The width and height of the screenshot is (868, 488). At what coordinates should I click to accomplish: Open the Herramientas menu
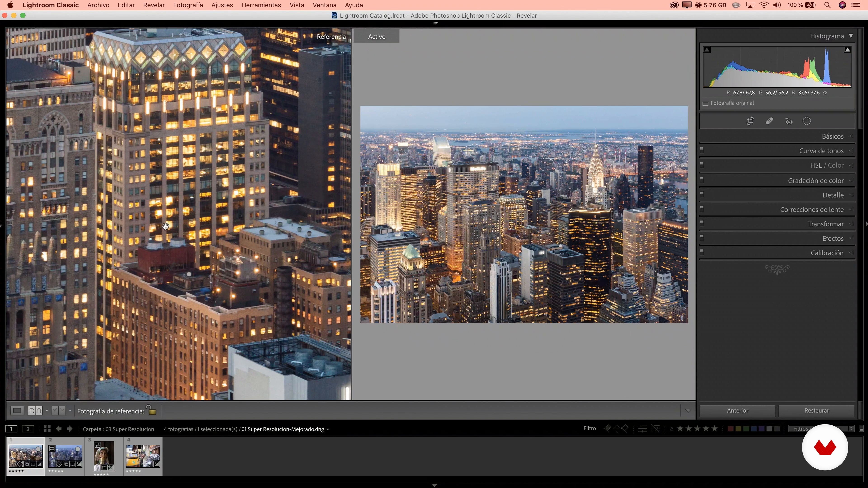[261, 5]
